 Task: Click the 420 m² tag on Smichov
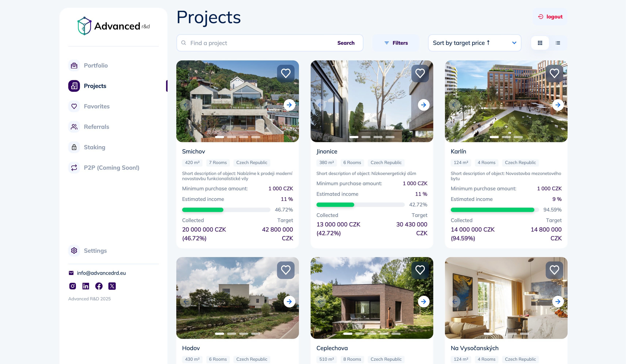(192, 163)
